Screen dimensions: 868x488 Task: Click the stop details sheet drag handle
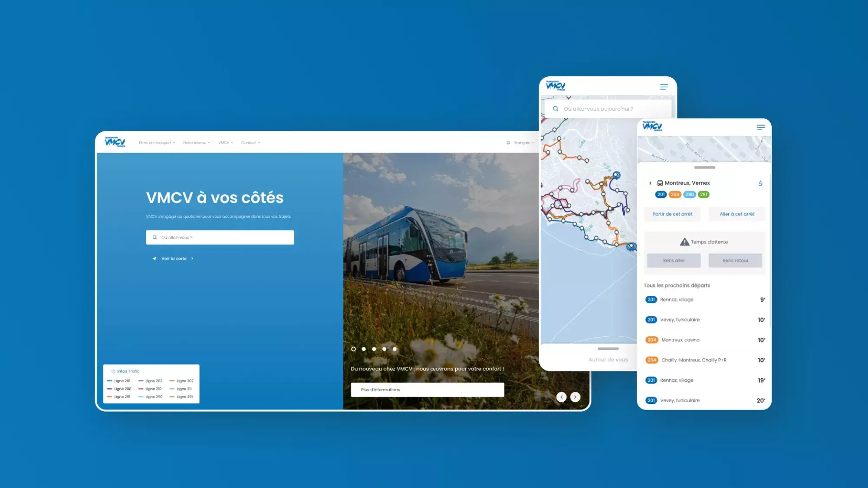tap(704, 167)
